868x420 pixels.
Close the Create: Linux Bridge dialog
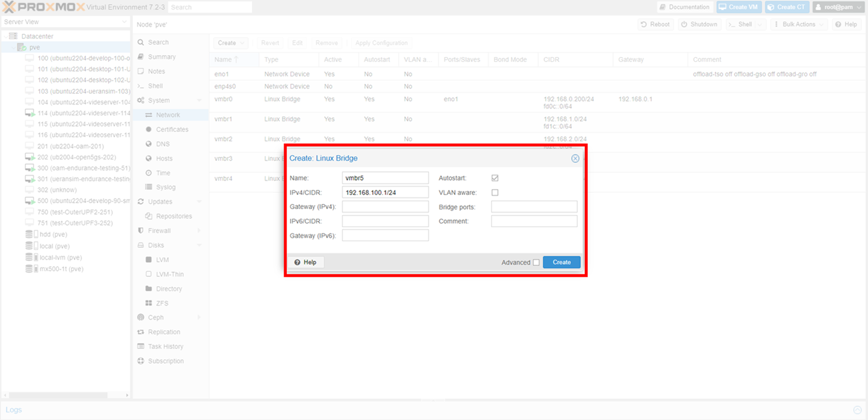575,159
